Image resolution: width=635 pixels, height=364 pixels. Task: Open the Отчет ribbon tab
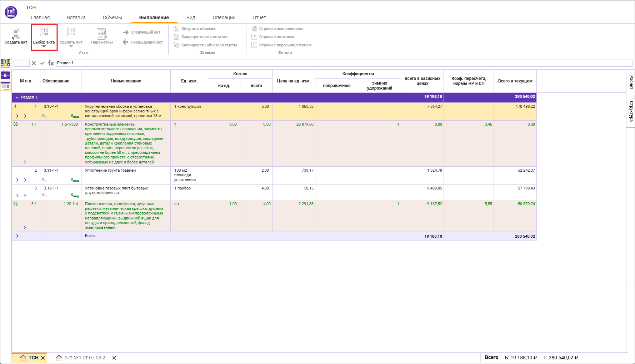pyautogui.click(x=259, y=17)
